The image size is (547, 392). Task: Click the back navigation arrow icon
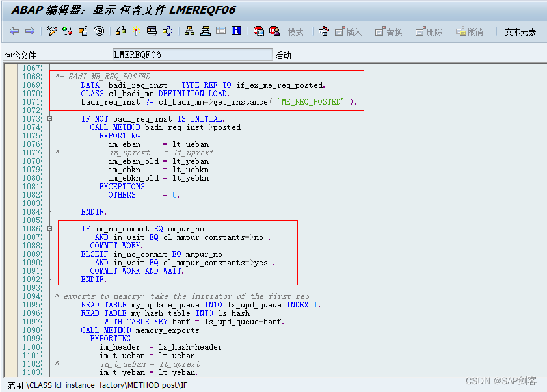[x=14, y=31]
